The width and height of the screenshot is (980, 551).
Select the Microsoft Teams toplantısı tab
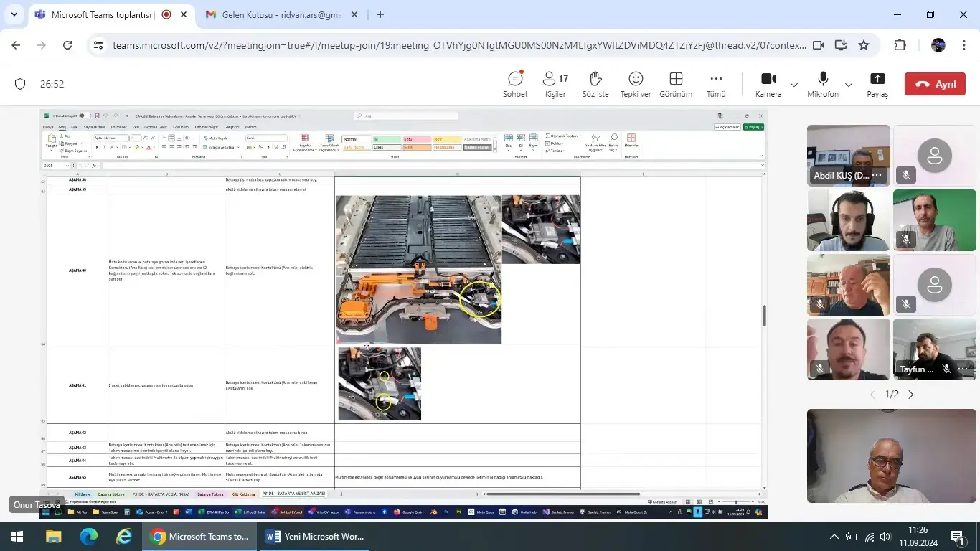(100, 14)
